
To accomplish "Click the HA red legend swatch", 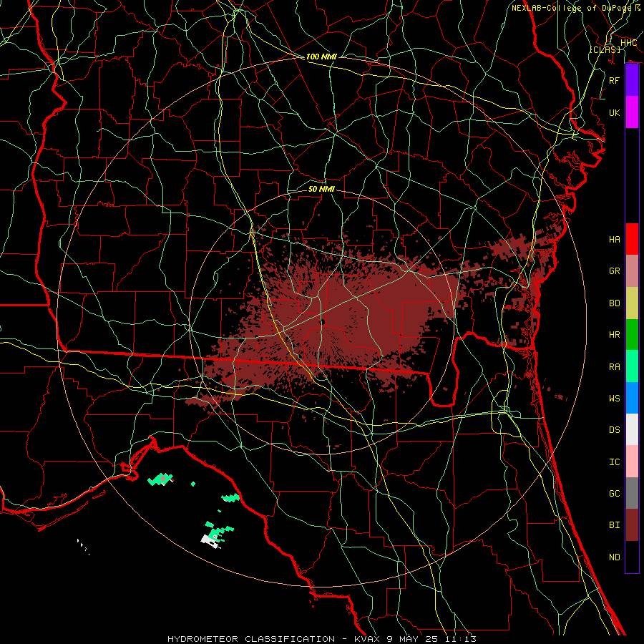I will click(x=632, y=239).
